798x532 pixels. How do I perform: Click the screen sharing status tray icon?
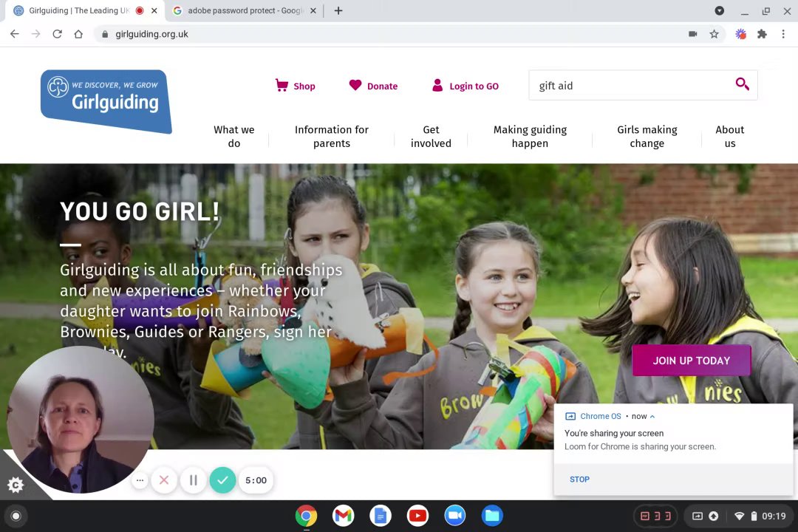tap(698, 516)
